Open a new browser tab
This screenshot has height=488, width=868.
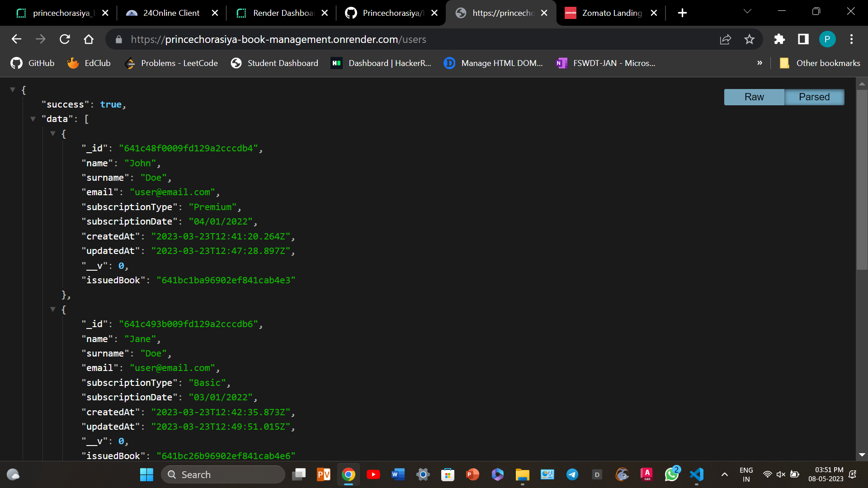click(x=682, y=13)
